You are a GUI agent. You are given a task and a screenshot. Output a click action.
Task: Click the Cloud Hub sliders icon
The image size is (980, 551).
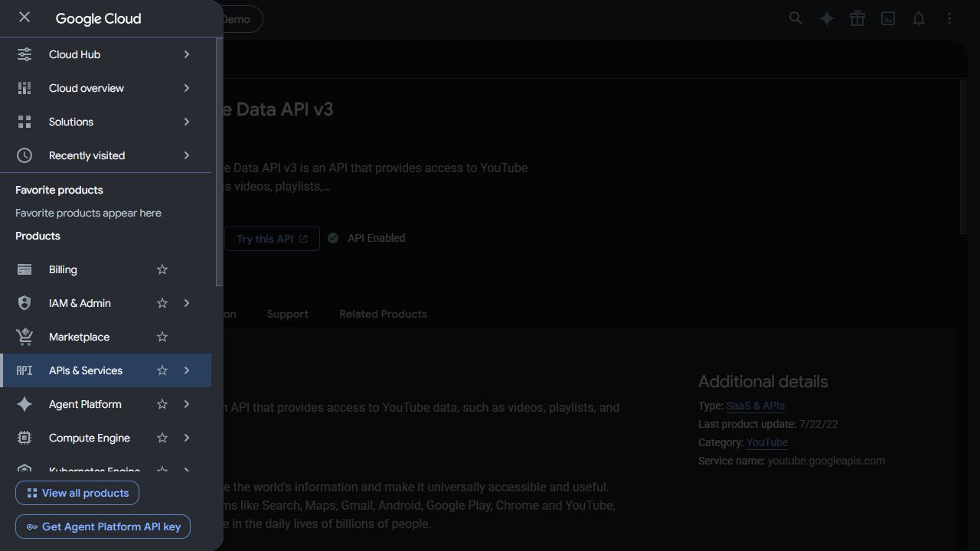click(x=24, y=54)
